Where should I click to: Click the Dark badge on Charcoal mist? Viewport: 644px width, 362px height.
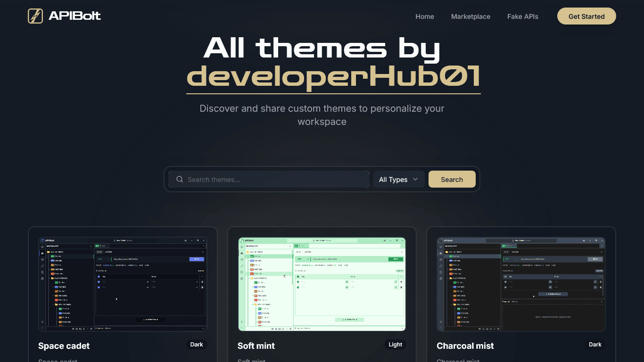pyautogui.click(x=595, y=345)
